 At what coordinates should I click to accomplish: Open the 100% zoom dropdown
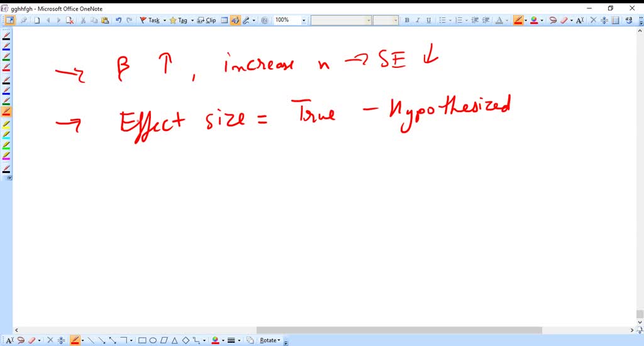coord(304,20)
